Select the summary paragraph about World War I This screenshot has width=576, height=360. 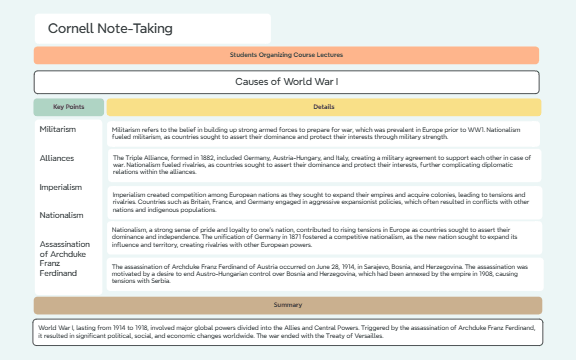[x=288, y=332]
